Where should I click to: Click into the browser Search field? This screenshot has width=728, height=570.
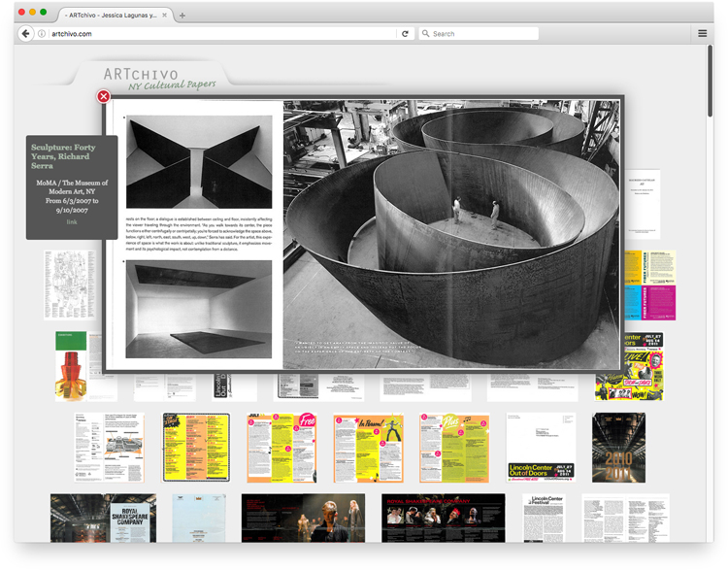[479, 33]
